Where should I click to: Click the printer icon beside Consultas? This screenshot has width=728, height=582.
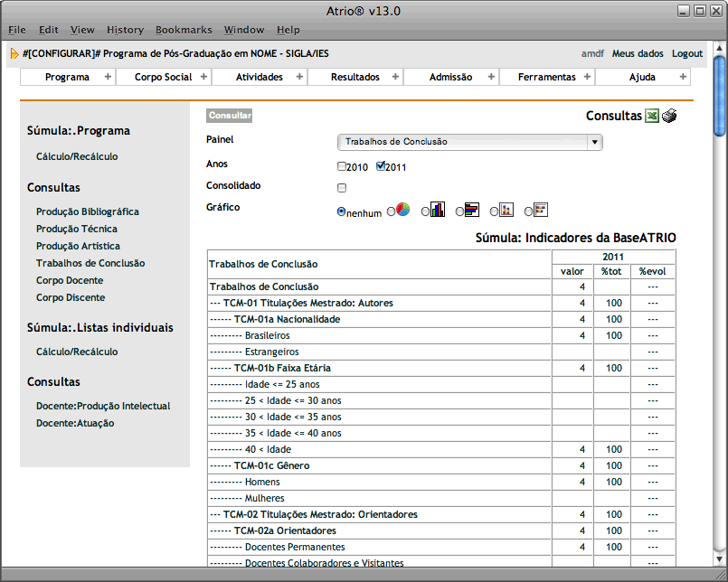pyautogui.click(x=669, y=116)
